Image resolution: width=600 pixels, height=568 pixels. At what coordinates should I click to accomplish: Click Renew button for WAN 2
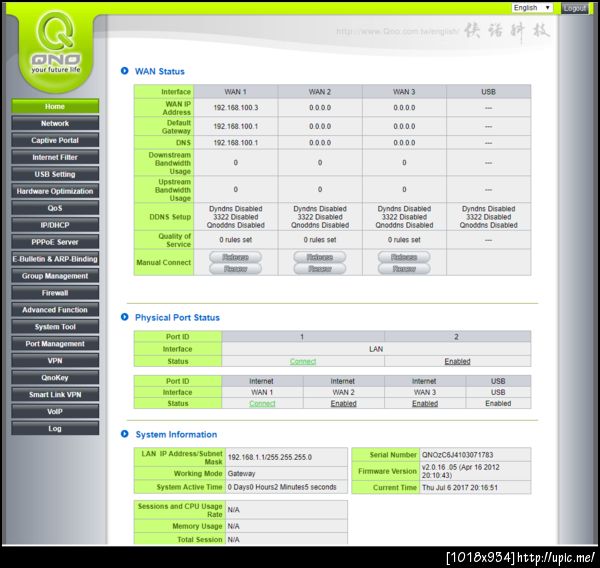click(x=320, y=269)
